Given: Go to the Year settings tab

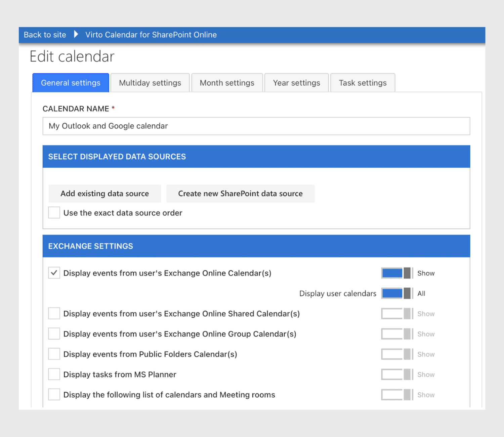Looking at the screenshot, I should click(296, 83).
